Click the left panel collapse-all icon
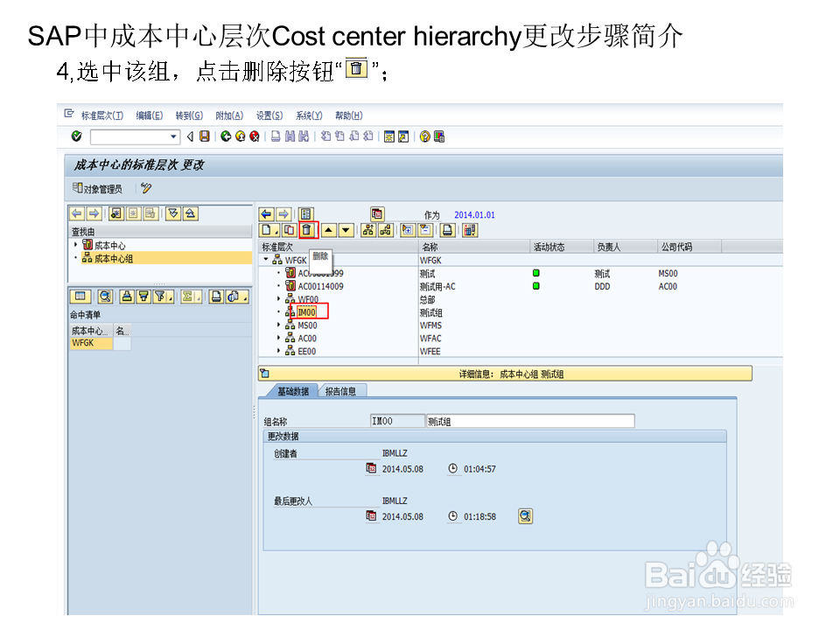The width and height of the screenshot is (840, 630). point(190,213)
